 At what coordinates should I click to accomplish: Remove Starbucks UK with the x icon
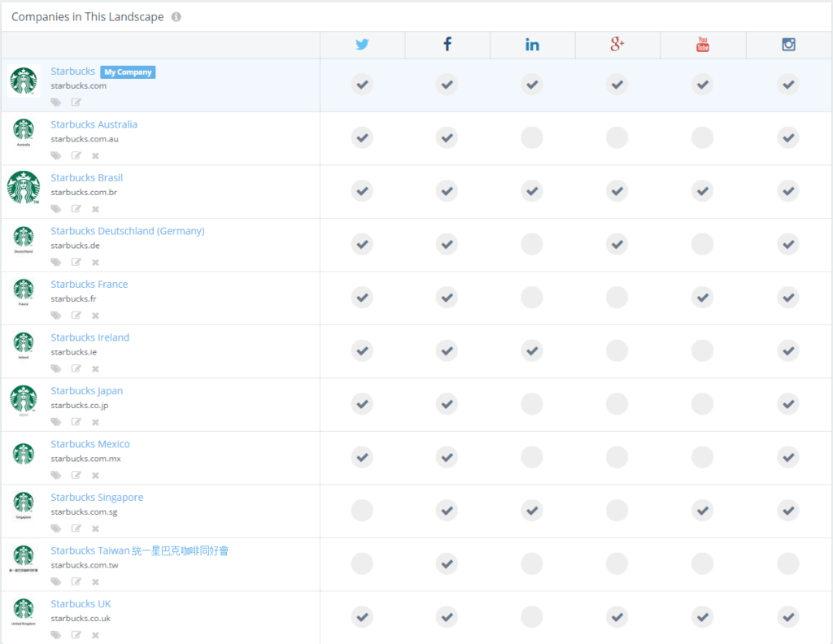click(96, 636)
